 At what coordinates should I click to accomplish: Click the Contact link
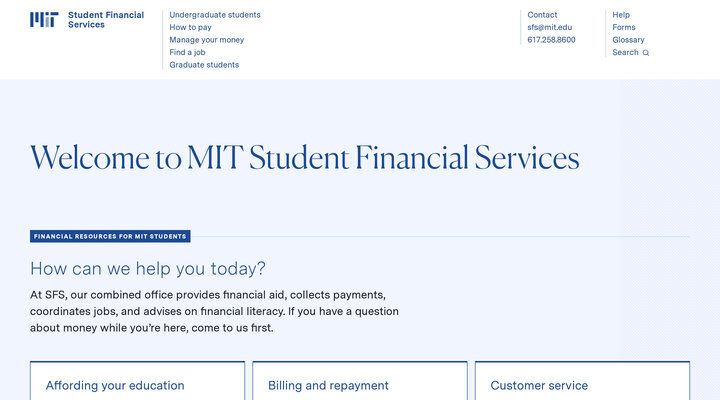pyautogui.click(x=542, y=15)
